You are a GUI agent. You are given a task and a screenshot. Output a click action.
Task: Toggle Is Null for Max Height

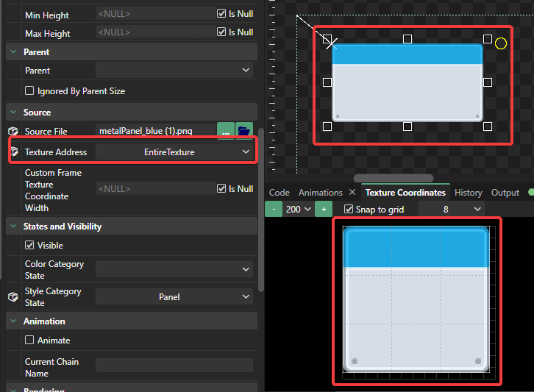click(221, 32)
